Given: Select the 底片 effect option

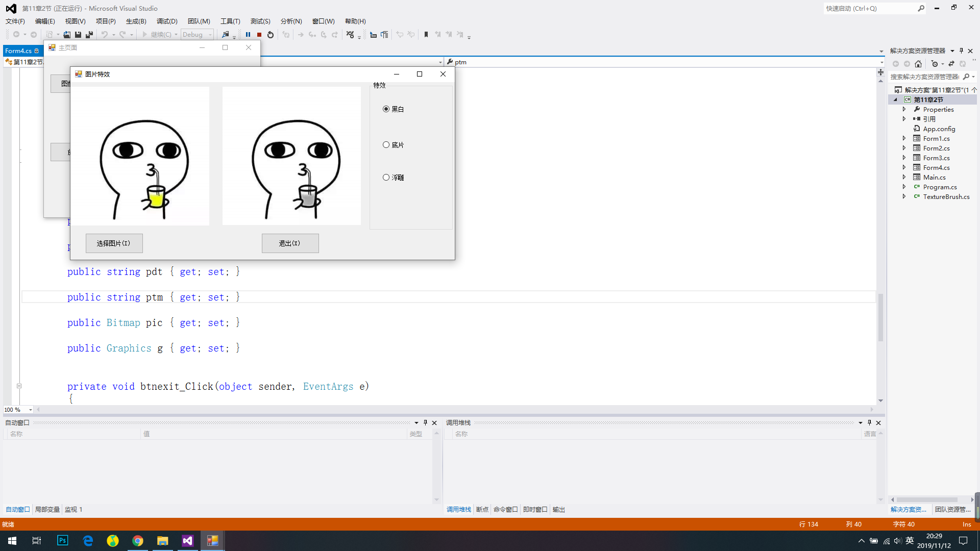Looking at the screenshot, I should click(394, 145).
